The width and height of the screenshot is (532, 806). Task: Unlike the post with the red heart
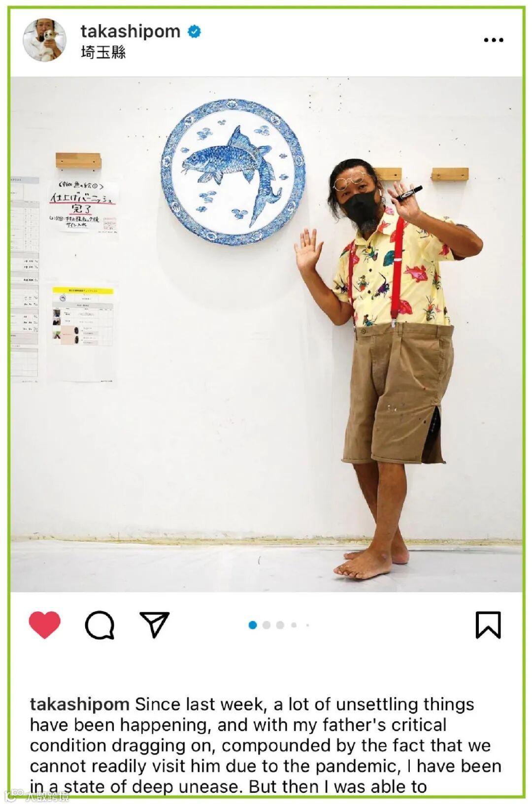pos(45,625)
